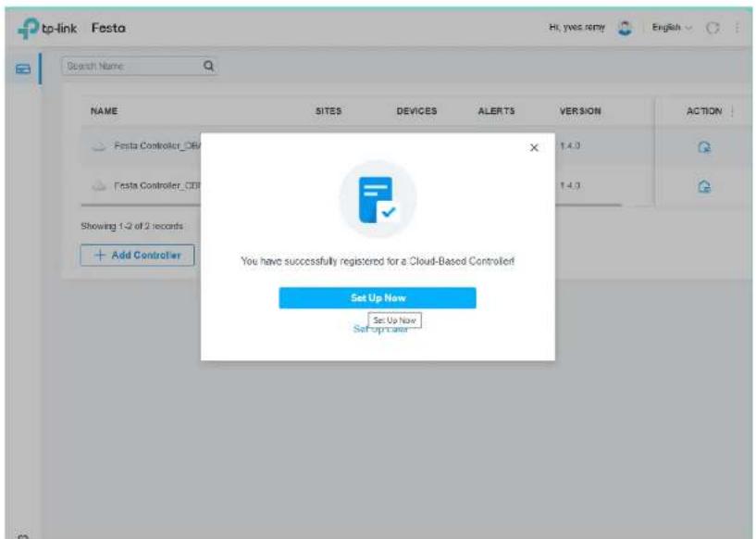Click the refresh icon in header
The width and height of the screenshot is (756, 539).
coord(713,28)
